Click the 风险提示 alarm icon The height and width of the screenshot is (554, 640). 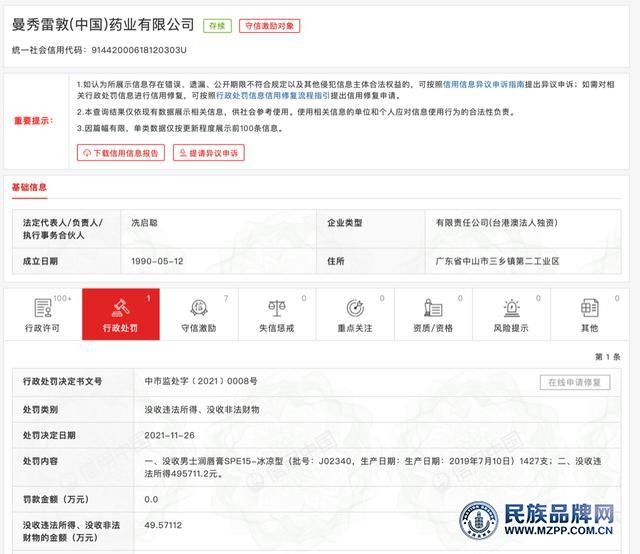511,308
